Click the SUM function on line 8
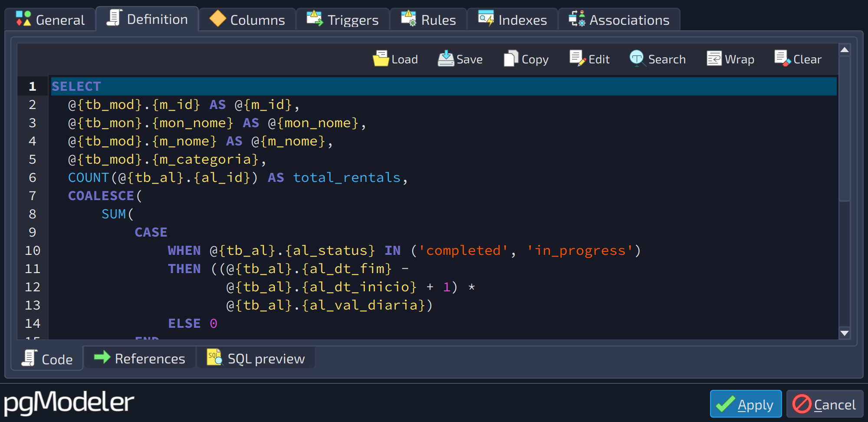 pyautogui.click(x=114, y=214)
